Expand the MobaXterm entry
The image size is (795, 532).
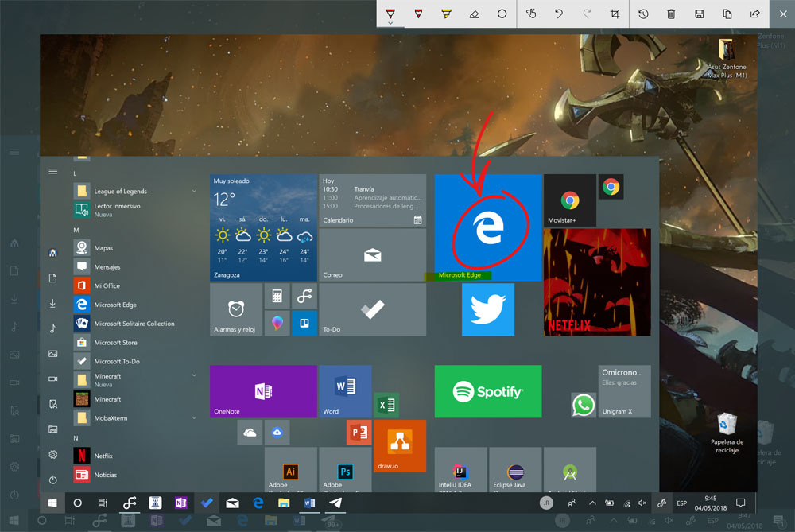[x=194, y=417]
